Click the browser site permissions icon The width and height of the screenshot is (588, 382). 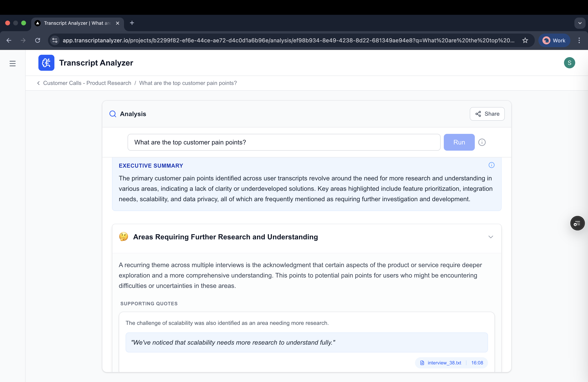(55, 41)
